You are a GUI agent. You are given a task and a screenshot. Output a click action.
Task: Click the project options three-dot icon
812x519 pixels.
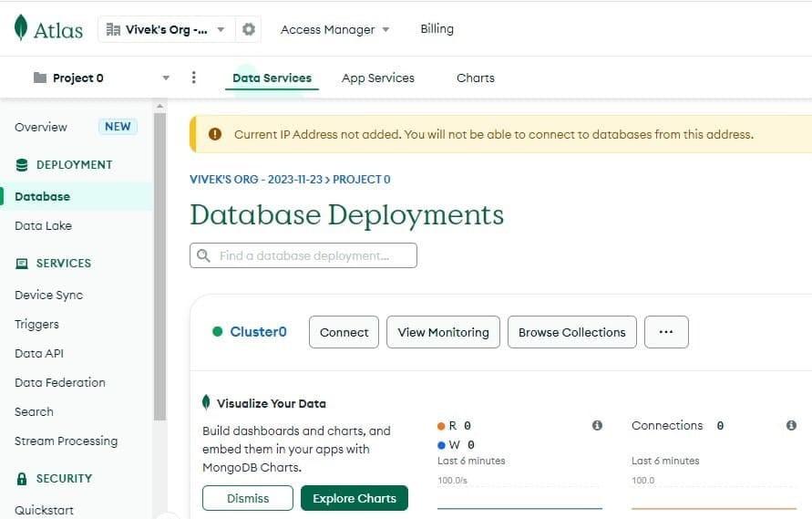[x=193, y=78]
